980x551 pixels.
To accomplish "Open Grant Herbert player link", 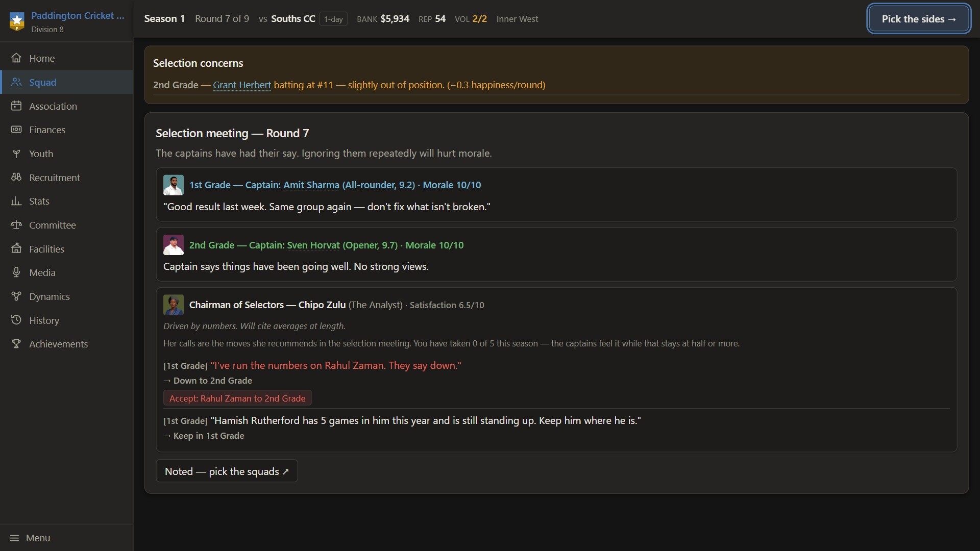I will [x=242, y=85].
